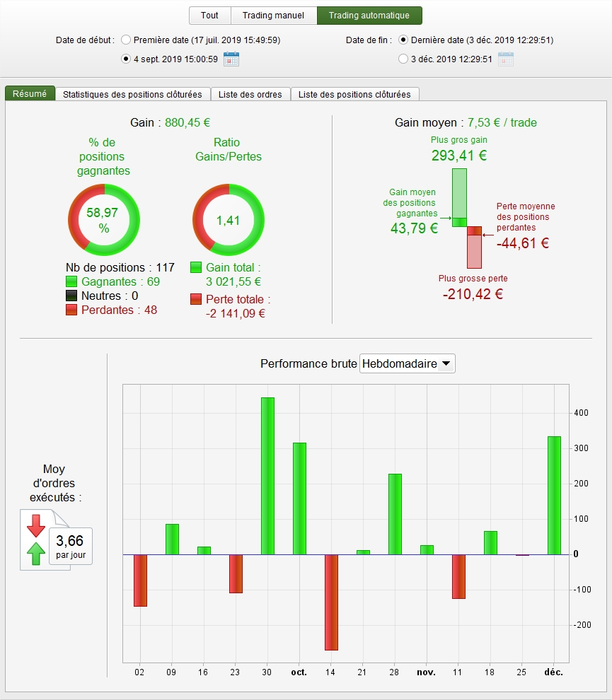Switch to Statistiques des positions clôturées tab
This screenshot has height=700, width=612.
tap(133, 94)
